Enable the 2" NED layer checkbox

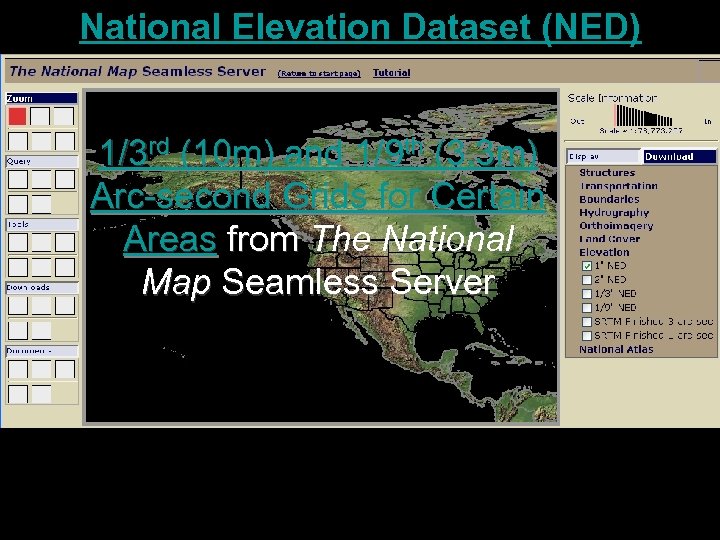point(586,280)
